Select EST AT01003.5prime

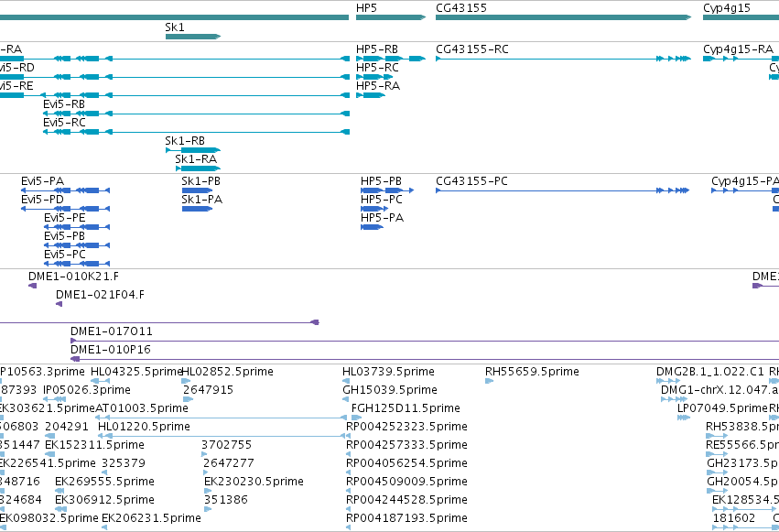pyautogui.click(x=222, y=418)
